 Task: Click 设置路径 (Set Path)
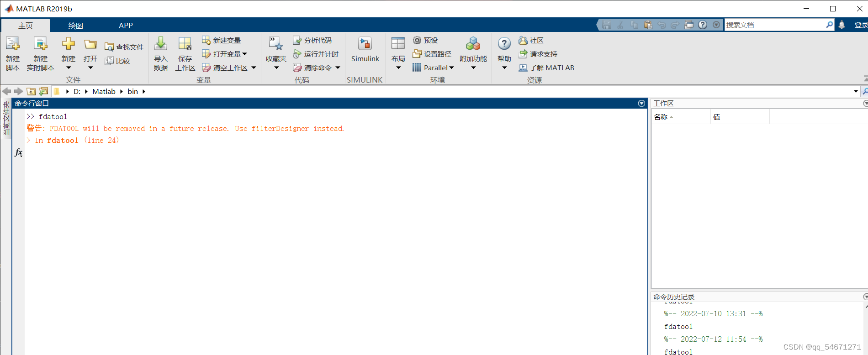432,54
